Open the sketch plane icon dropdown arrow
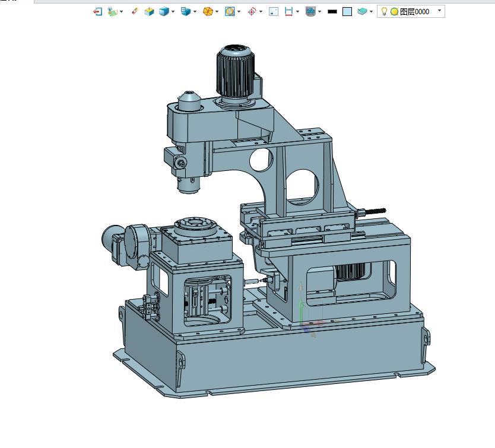The height and width of the screenshot is (448, 495). pyautogui.click(x=122, y=12)
